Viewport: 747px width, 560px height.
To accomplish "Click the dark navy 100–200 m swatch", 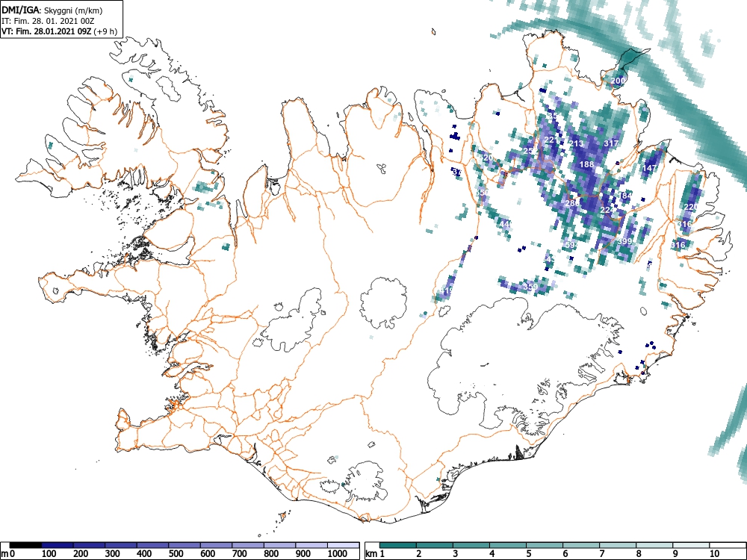I will point(58,545).
